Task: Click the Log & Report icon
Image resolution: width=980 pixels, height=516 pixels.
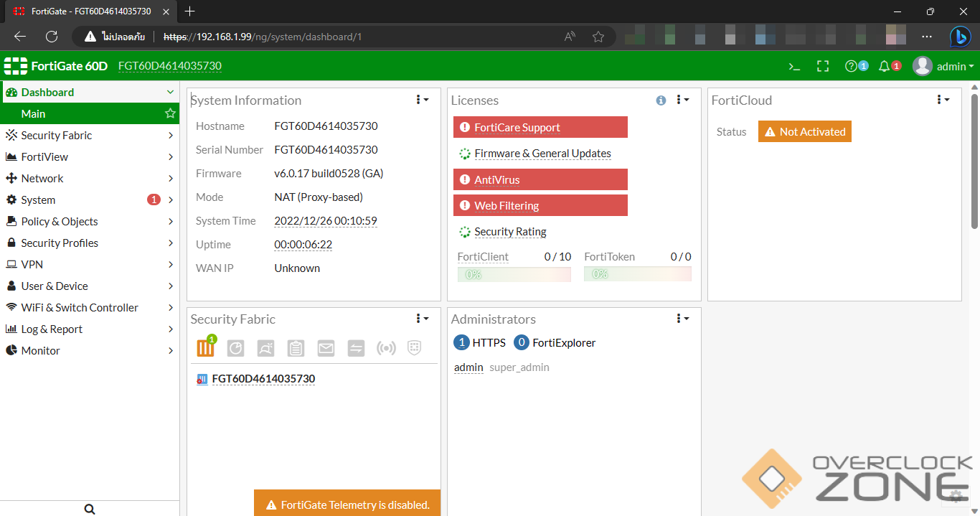Action: coord(11,329)
